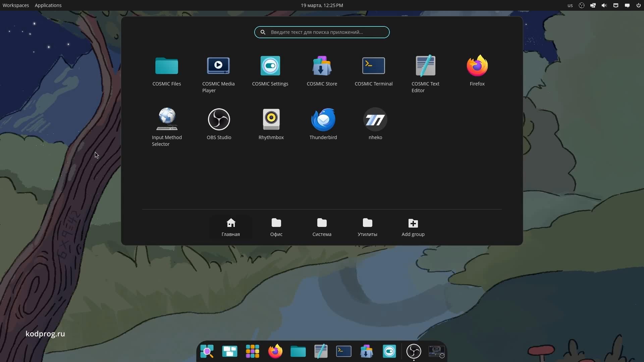This screenshot has height=362, width=644.
Task: Launch Firefox from the dock
Action: tap(275, 351)
